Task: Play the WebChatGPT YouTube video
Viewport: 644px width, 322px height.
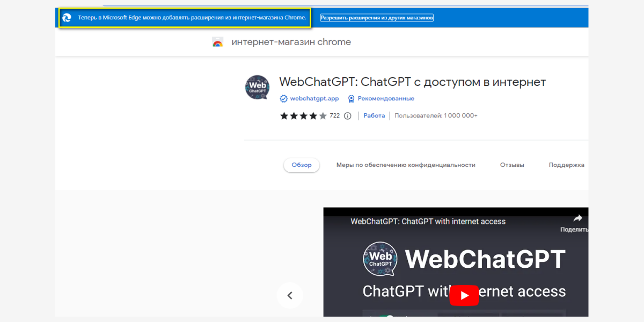Action: point(464,295)
